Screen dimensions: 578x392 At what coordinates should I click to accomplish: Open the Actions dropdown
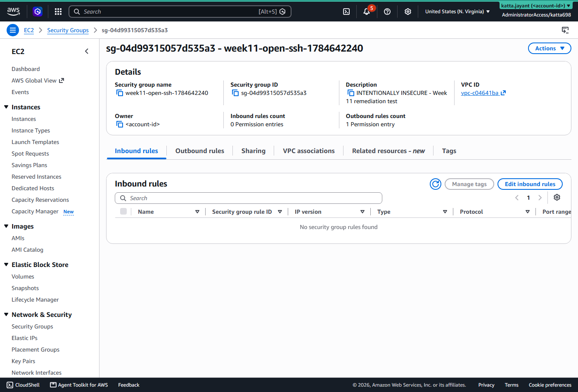coord(550,48)
